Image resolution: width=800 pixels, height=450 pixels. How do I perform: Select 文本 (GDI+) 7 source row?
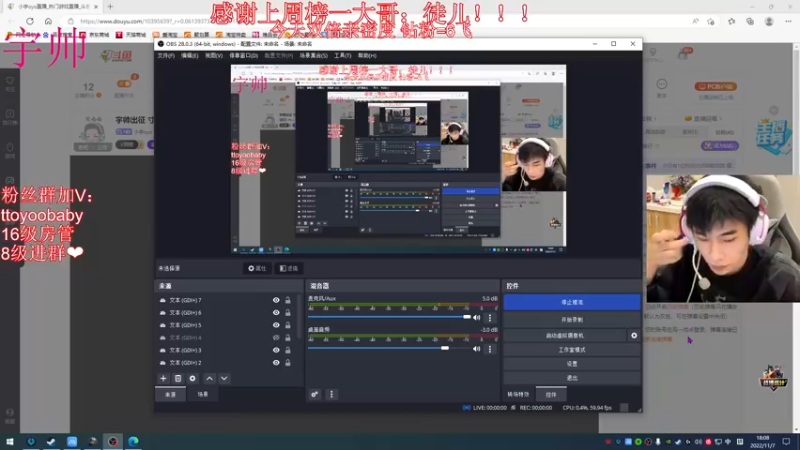point(227,301)
